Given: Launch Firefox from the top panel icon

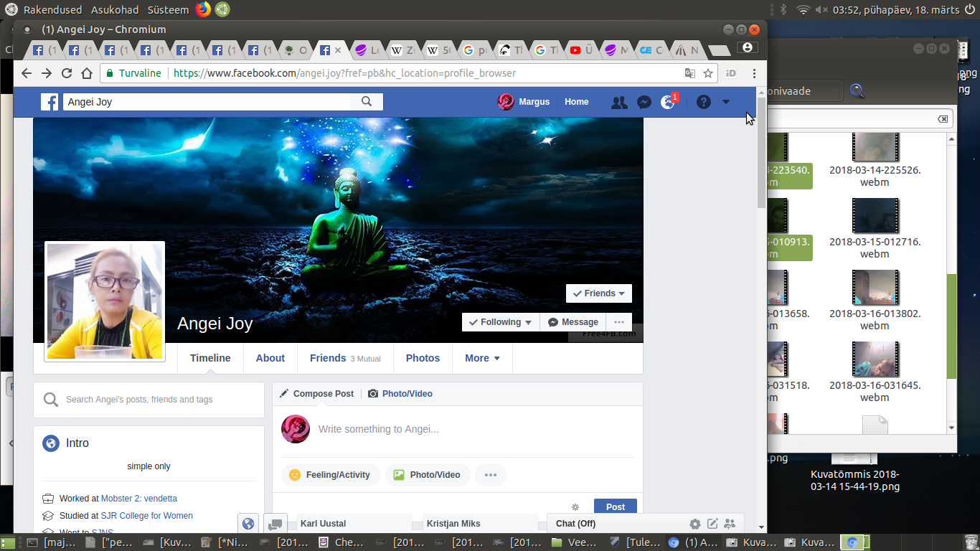Looking at the screenshot, I should [203, 9].
